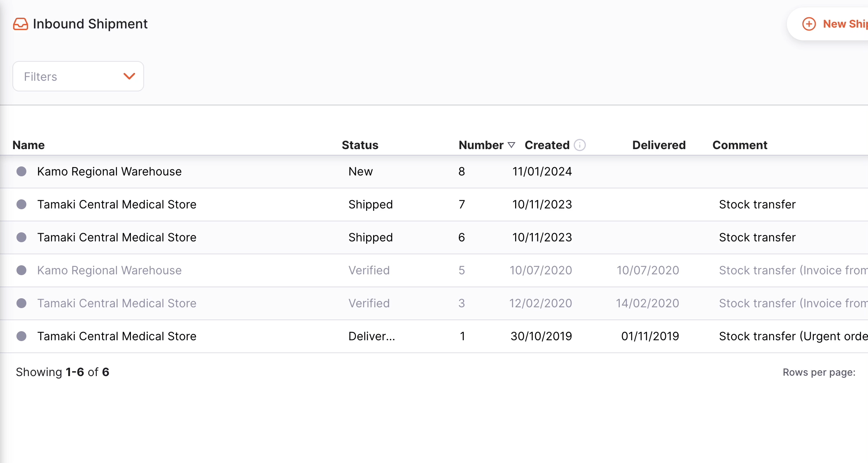Image resolution: width=868 pixels, height=463 pixels.
Task: Click delivered date 14/02/2020
Action: (x=648, y=303)
